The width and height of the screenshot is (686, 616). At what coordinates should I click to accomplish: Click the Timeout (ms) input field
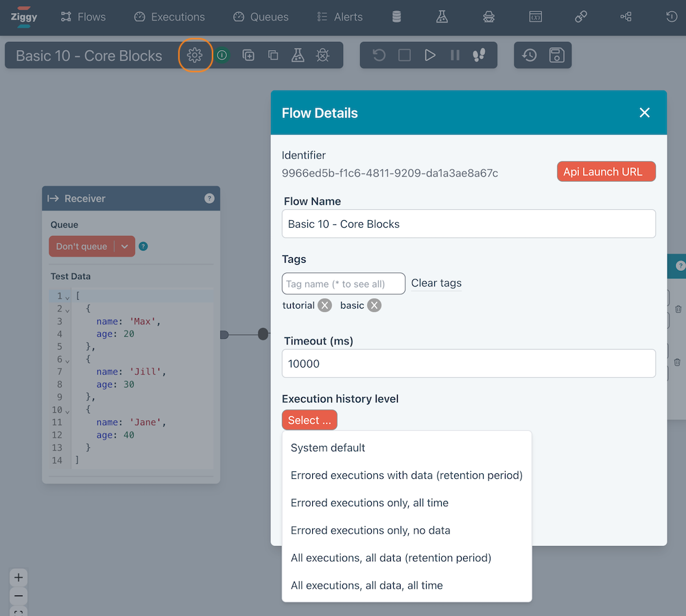(469, 364)
